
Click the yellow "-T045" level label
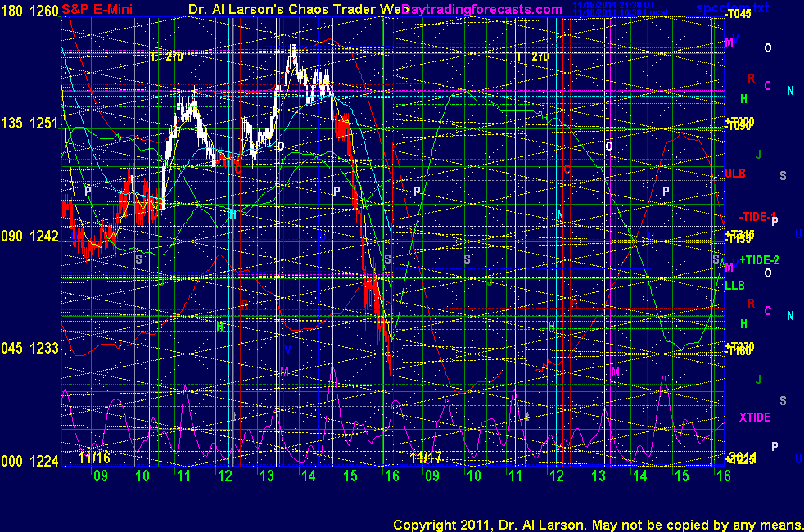739,15
